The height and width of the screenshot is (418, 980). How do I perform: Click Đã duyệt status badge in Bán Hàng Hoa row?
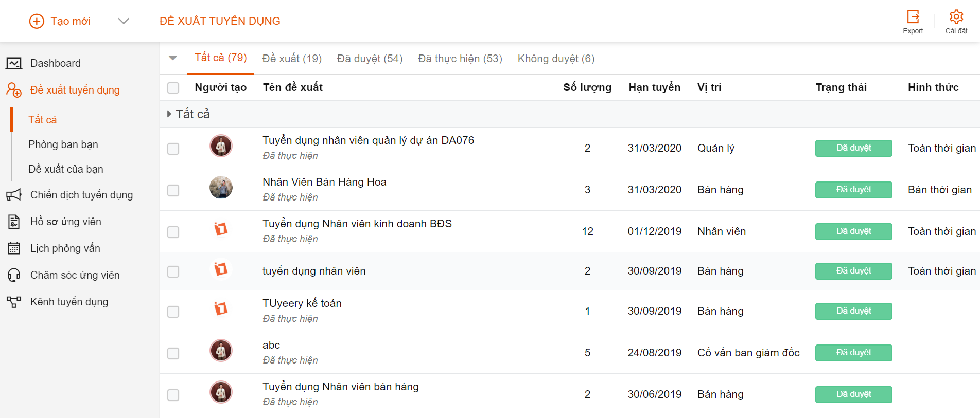[854, 190]
